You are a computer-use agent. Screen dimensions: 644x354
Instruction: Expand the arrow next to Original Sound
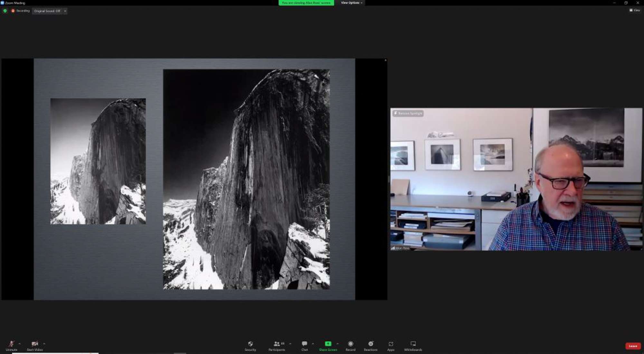point(65,11)
